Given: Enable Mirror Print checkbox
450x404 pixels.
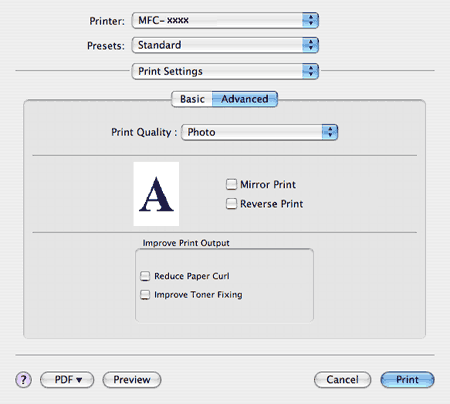Looking at the screenshot, I should tap(231, 184).
